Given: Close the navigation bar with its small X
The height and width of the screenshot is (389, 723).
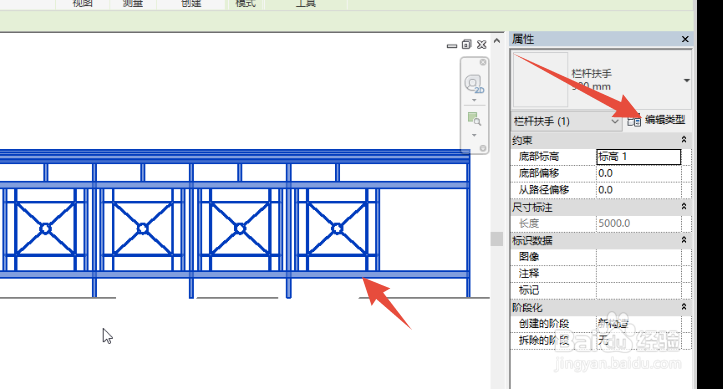Looking at the screenshot, I should click(483, 62).
